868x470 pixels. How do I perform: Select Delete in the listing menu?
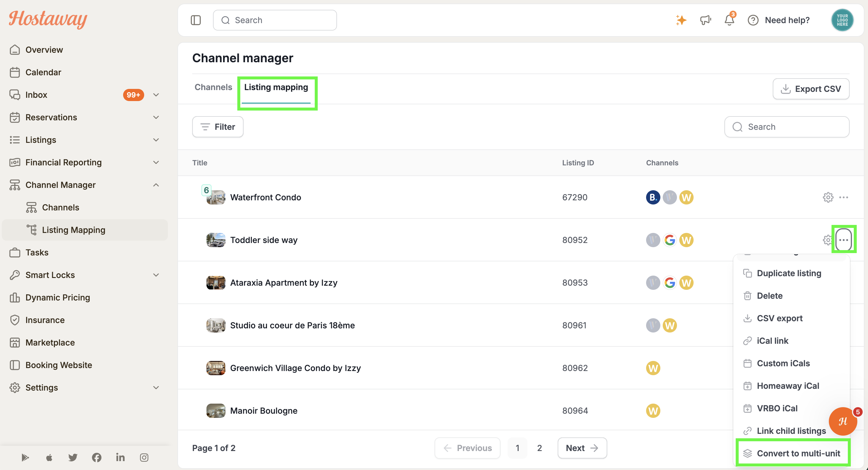click(769, 295)
